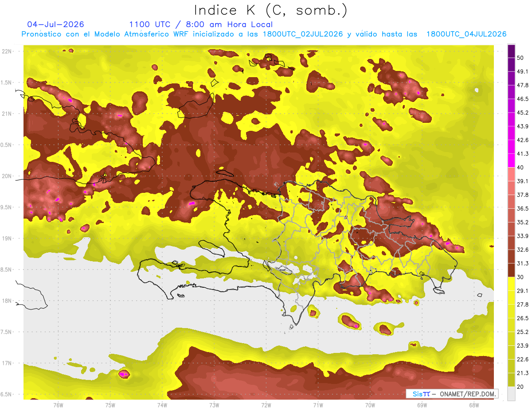
Task: Select the '36.5' colorbar value
Action: point(523,208)
